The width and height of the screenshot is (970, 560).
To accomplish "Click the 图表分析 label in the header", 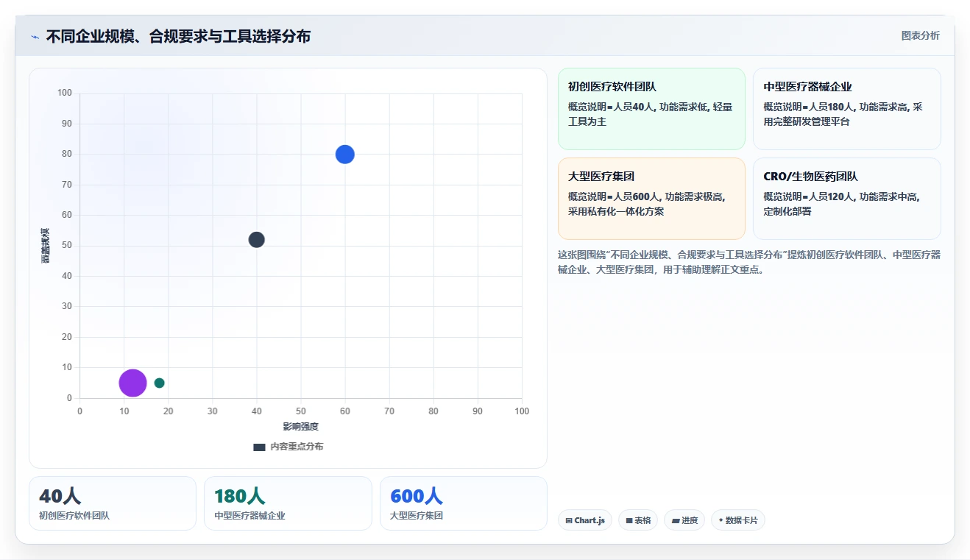I will point(920,35).
